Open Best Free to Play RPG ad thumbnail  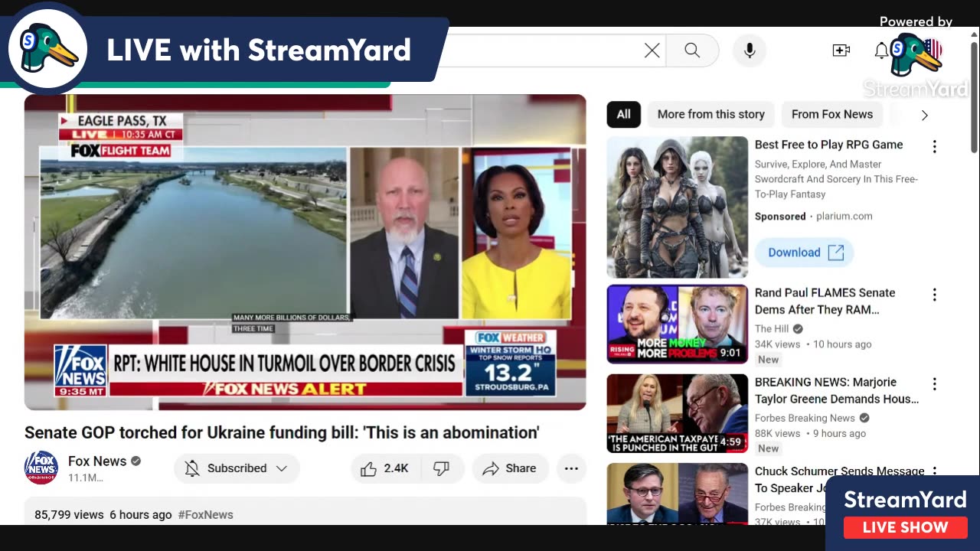(678, 207)
